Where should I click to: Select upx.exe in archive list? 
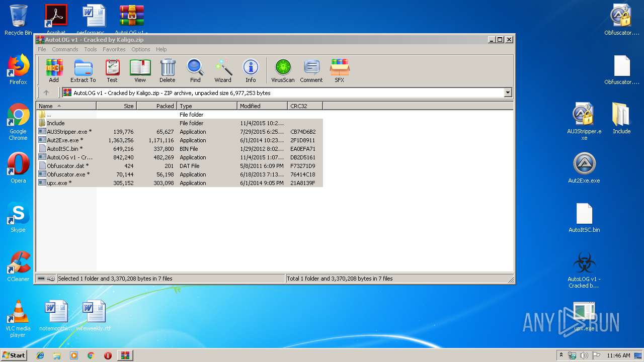[180, 183]
